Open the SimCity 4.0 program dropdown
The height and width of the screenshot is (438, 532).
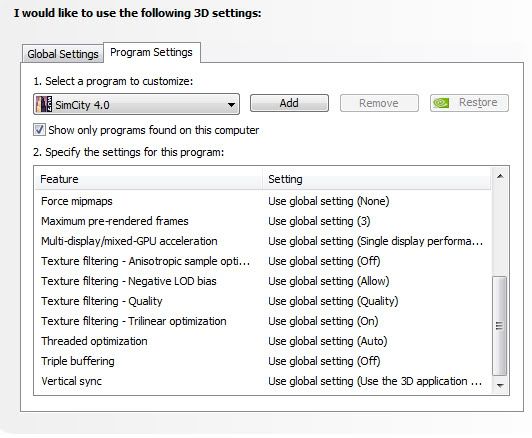[x=136, y=104]
